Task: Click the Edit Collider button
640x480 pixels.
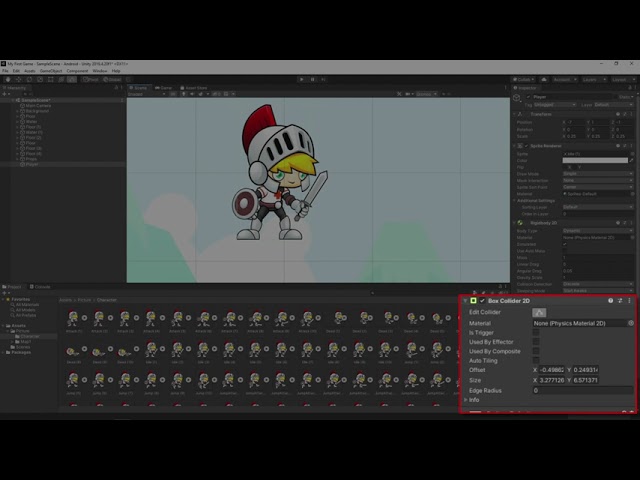Action: point(539,312)
